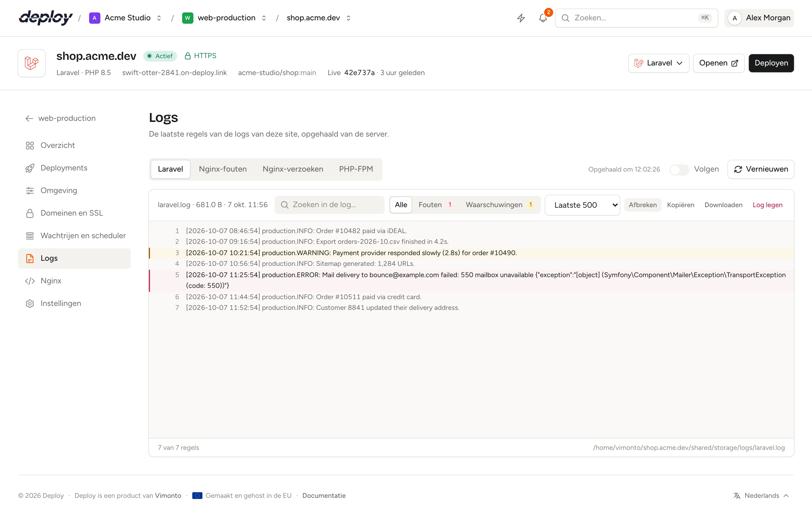Click the log file path in footer
This screenshot has height=508, width=812.
tap(689, 448)
